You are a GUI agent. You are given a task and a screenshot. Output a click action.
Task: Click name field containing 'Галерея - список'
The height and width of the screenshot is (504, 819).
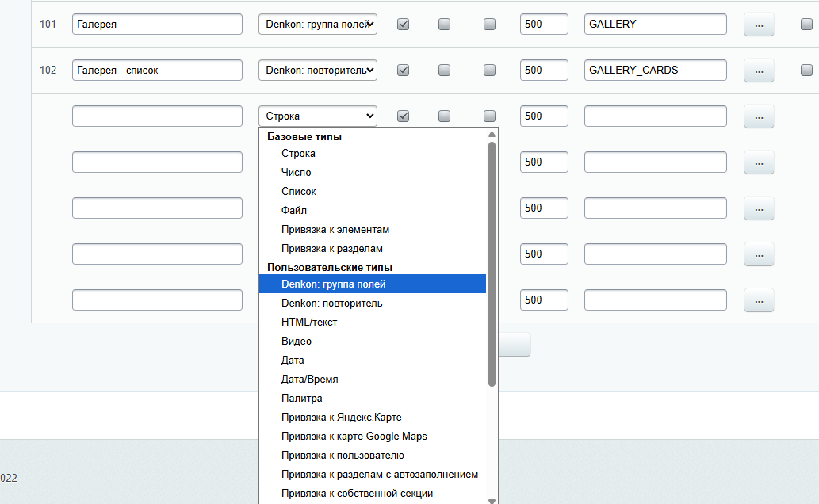pos(157,70)
